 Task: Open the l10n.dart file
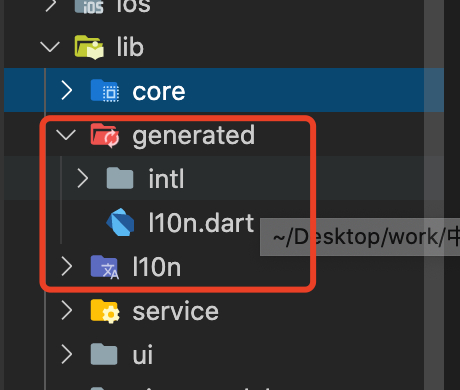[x=201, y=222]
